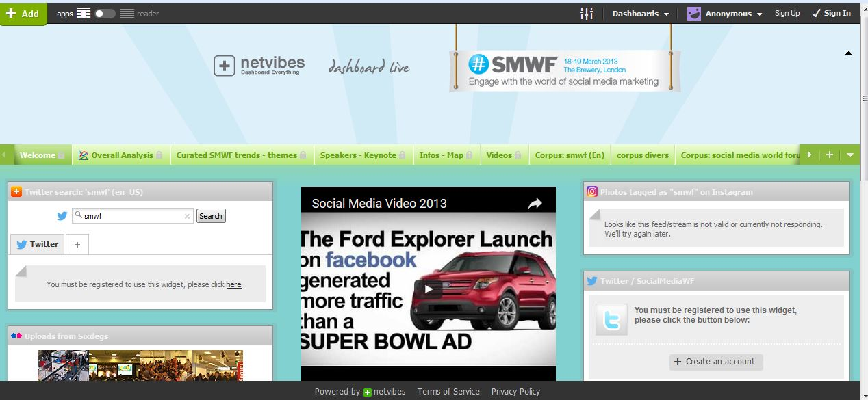Add a new tab with plus icon
Image resolution: width=868 pixels, height=400 pixels.
[x=830, y=155]
